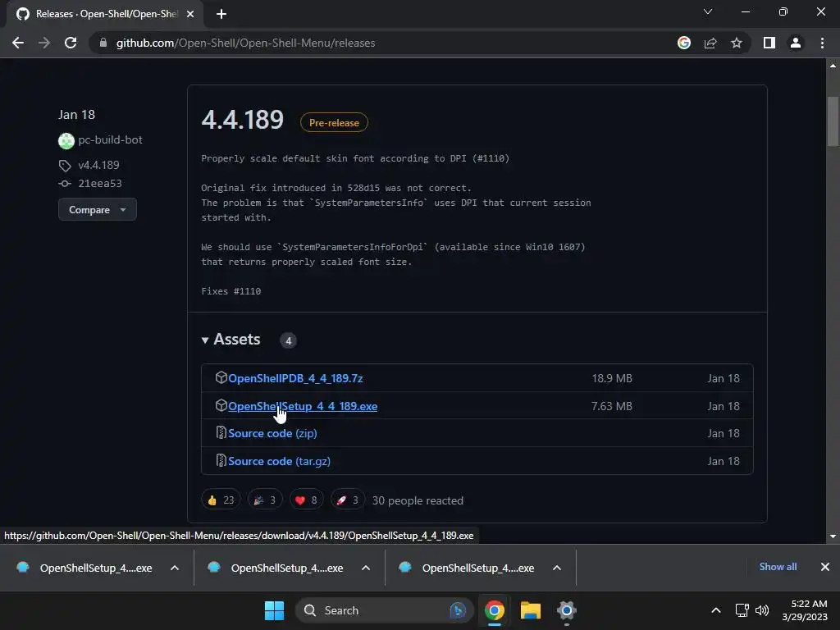The image size is (840, 630).
Task: Click the thumbs up reaction with 23
Action: click(221, 500)
